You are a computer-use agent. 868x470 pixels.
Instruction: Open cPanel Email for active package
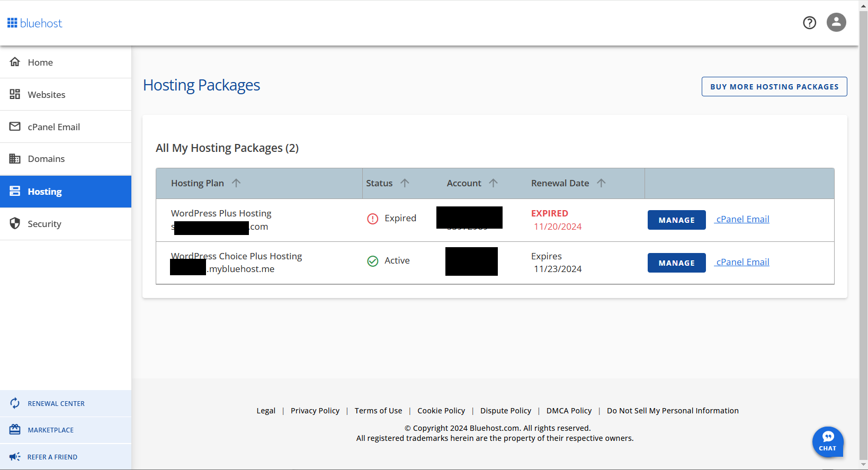point(742,262)
